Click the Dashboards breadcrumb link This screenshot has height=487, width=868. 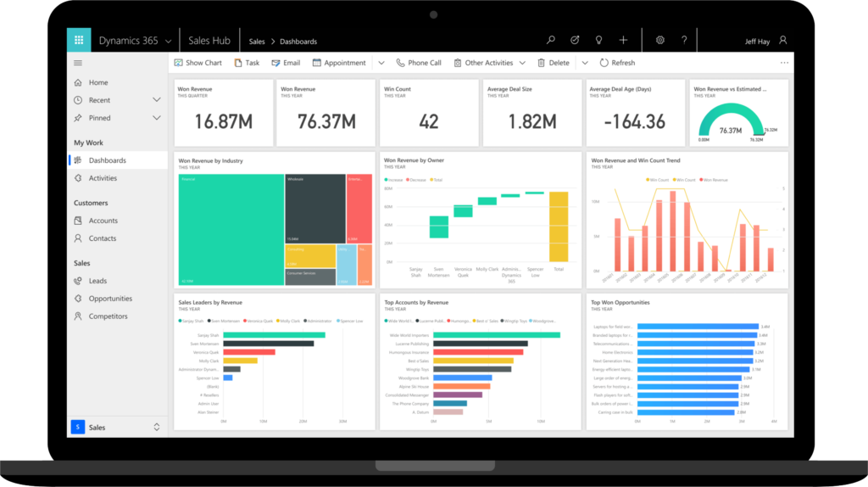point(298,42)
